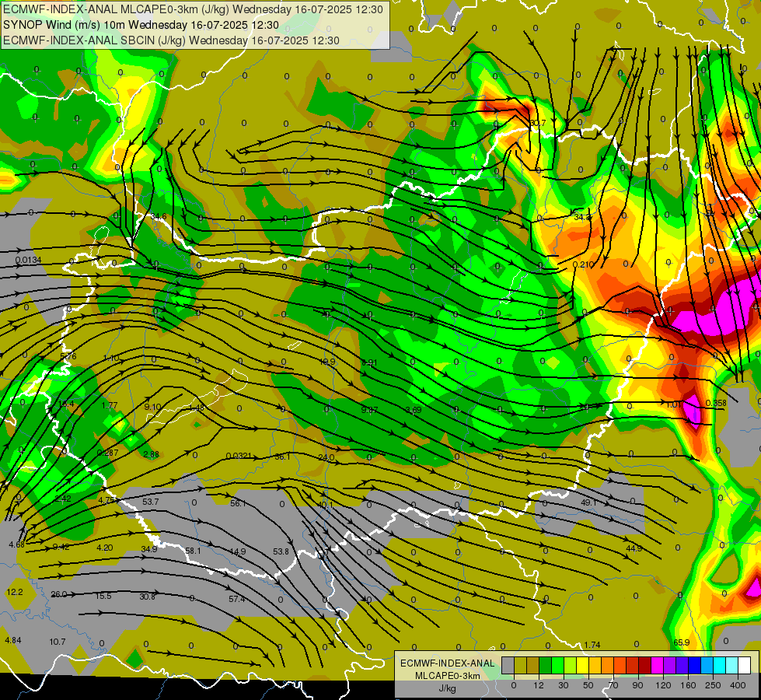Click the olive swatch above legend value 0
Screen dimensions: 761x700
point(520,666)
